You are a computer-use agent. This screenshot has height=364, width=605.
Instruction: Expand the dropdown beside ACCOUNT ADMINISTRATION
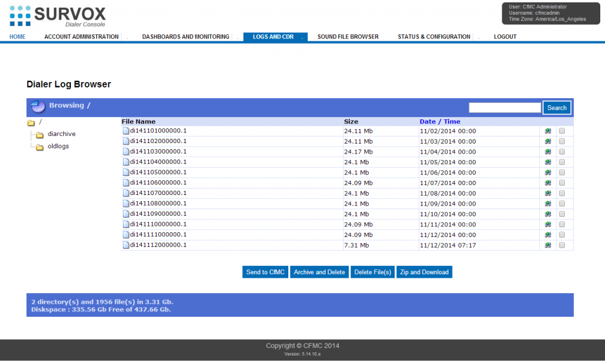tap(125, 37)
